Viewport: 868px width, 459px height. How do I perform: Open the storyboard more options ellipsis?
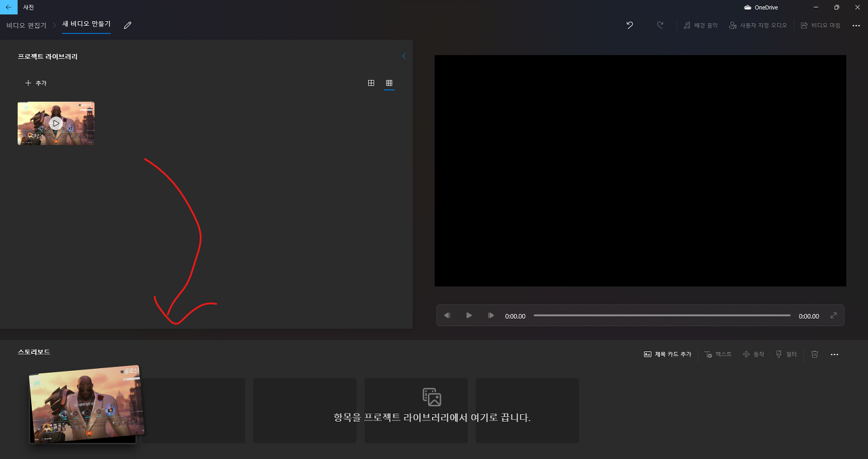pyautogui.click(x=835, y=354)
